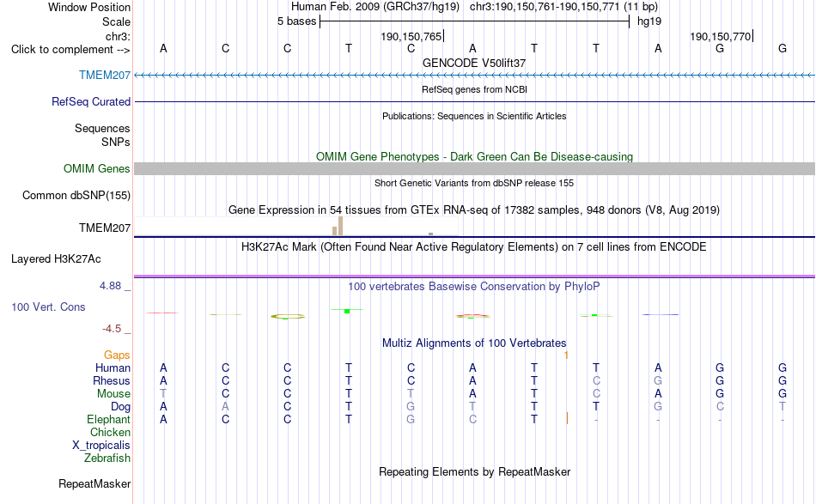Click the chr3: ruler label
This screenshot has width=816, height=504.
coord(119,36)
